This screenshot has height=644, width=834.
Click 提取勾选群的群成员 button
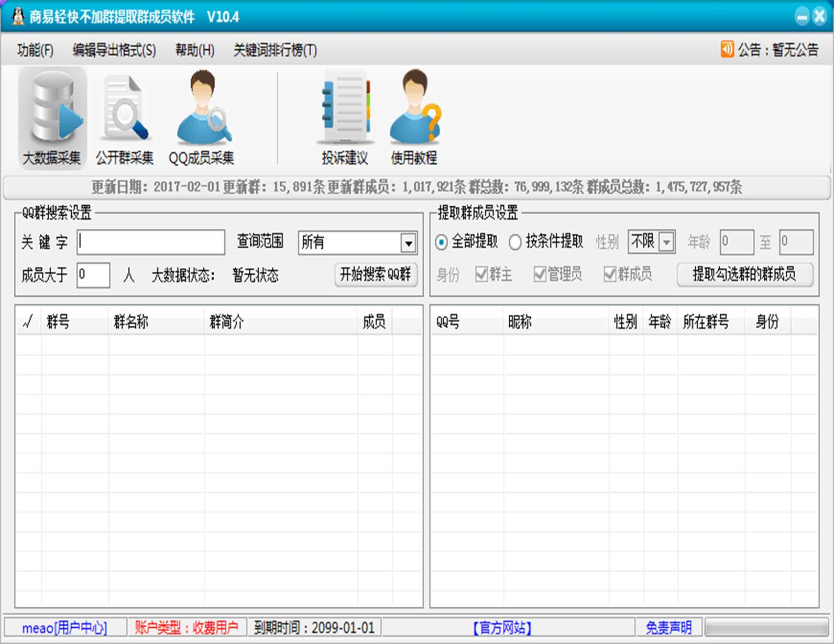coord(745,274)
